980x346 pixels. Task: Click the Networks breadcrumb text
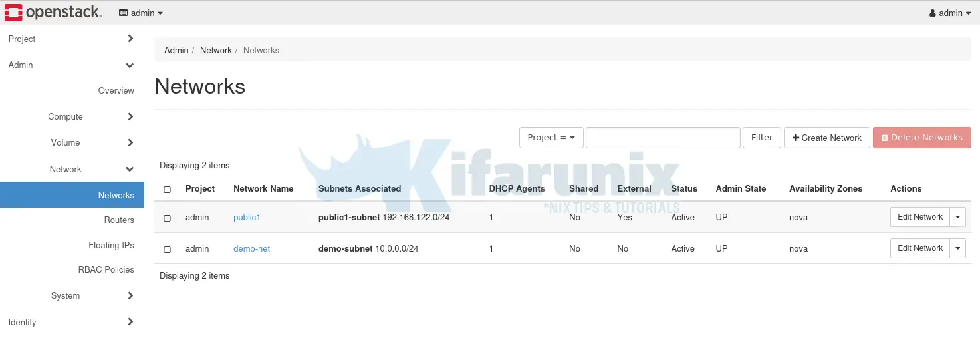(261, 50)
